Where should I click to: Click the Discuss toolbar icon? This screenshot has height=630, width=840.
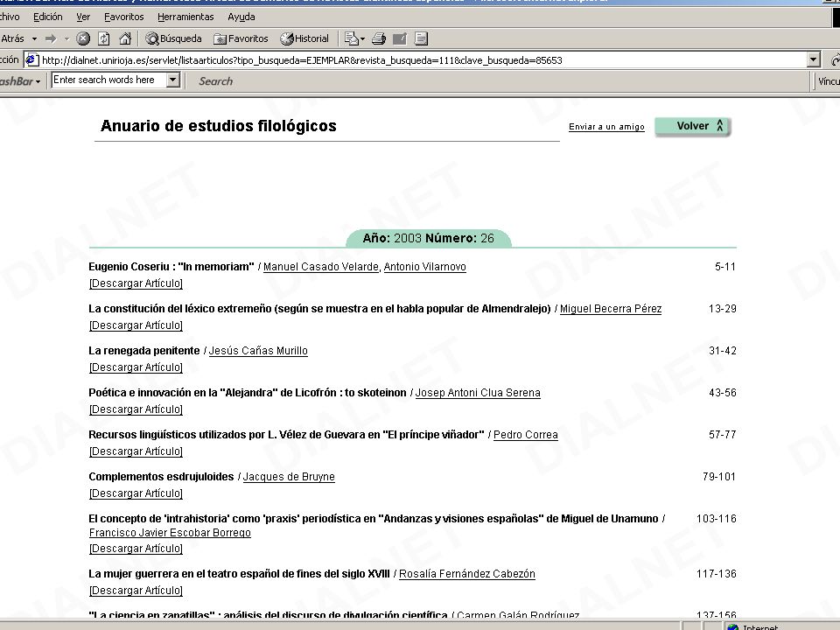(421, 38)
